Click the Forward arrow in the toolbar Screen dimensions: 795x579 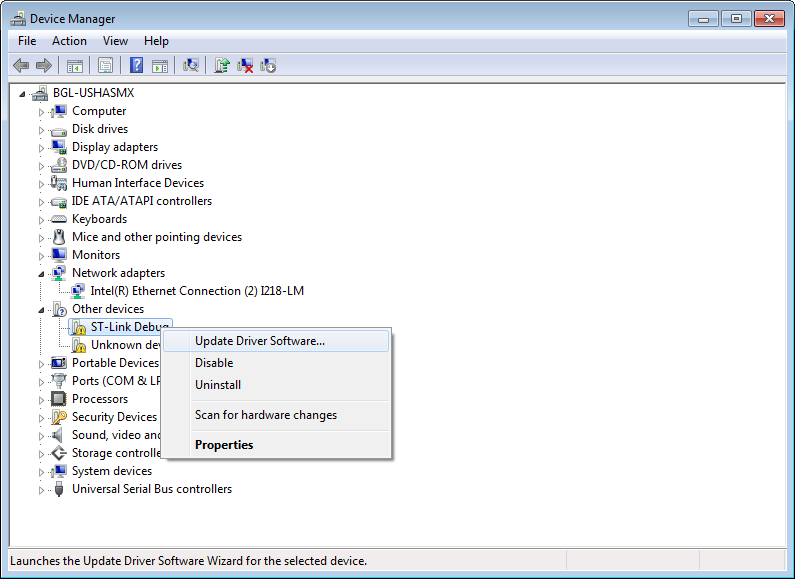pos(43,65)
